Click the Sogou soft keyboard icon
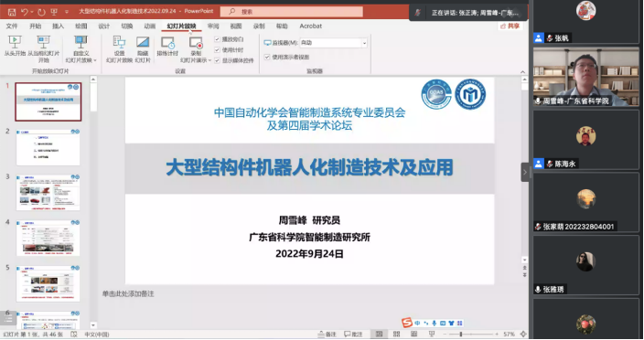Viewport: 644px width, 340px height. (443, 324)
